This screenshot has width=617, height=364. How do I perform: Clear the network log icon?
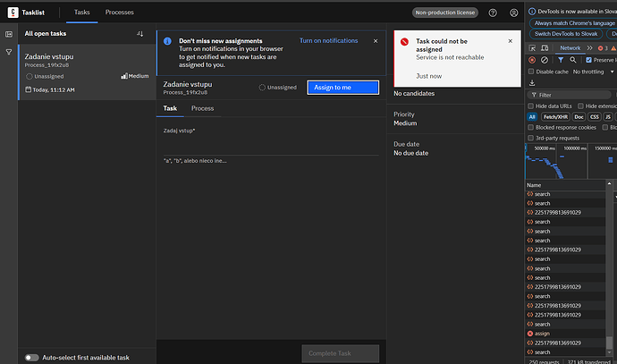[545, 60]
